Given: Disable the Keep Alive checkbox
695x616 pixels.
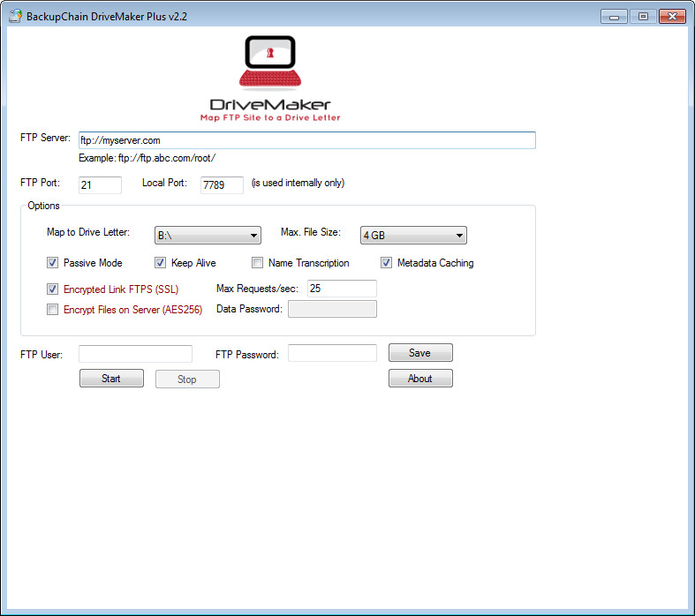Looking at the screenshot, I should pyautogui.click(x=160, y=263).
